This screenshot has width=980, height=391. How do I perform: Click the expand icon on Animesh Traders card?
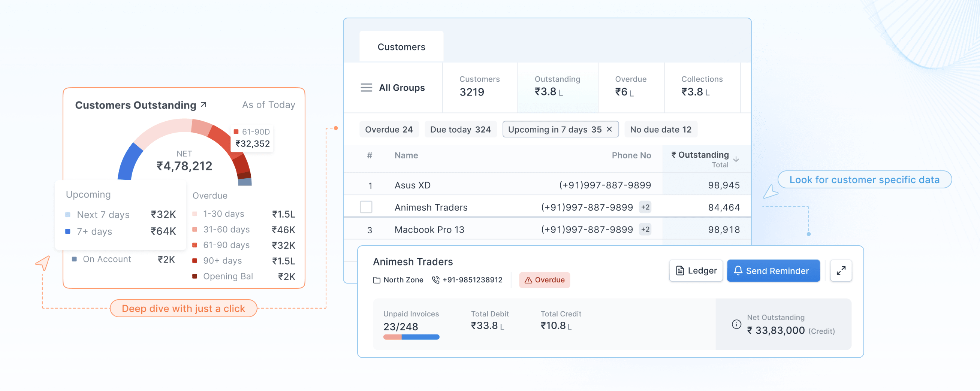(x=841, y=270)
